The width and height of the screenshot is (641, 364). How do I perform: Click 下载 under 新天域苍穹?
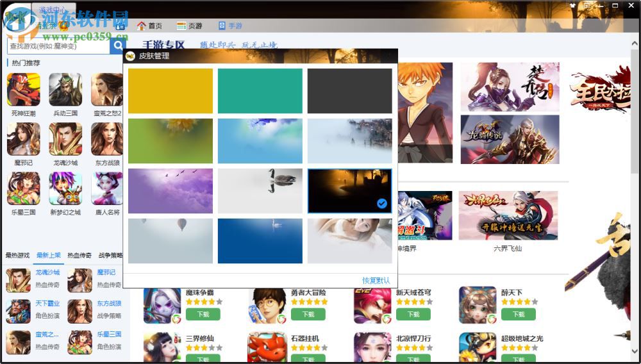coord(413,314)
